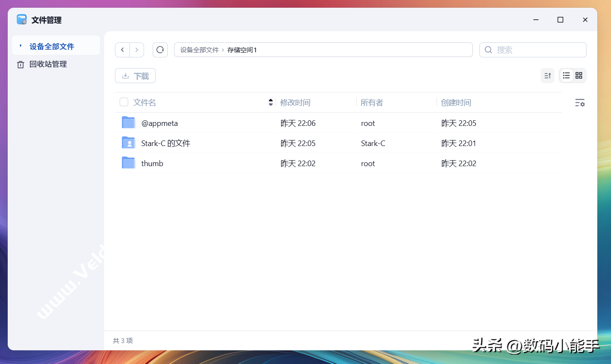The height and width of the screenshot is (364, 611).
Task: Click the forward navigation arrow
Action: coord(137,50)
